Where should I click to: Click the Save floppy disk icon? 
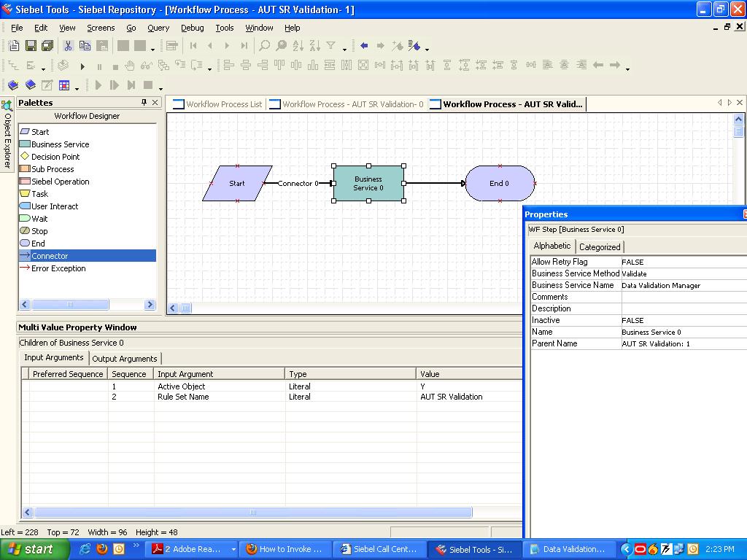[31, 46]
